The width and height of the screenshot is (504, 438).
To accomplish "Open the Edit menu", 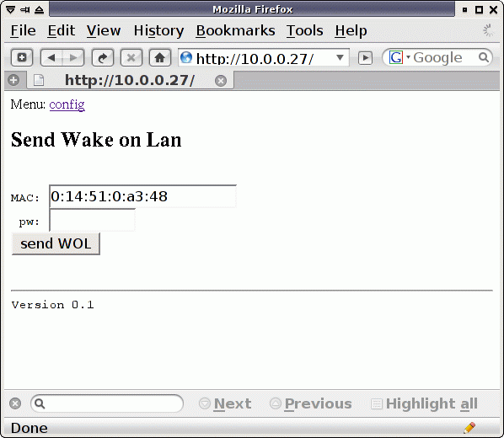I will [61, 31].
